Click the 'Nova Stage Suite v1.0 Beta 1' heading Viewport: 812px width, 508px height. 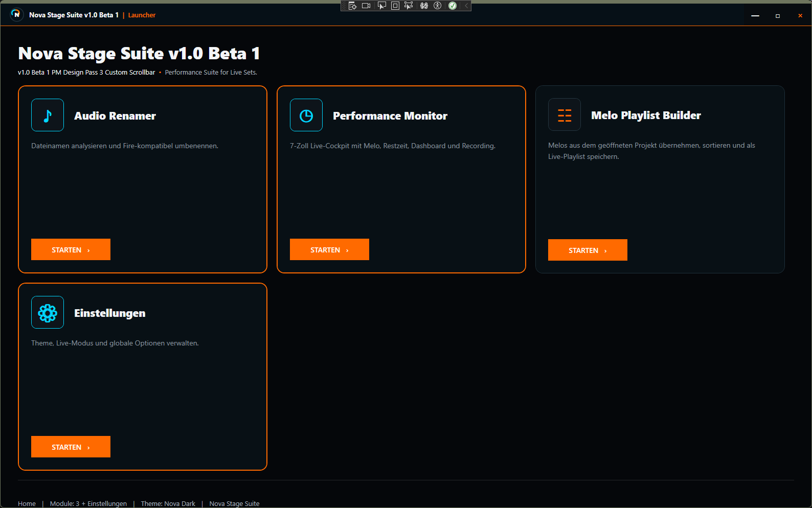(x=139, y=53)
